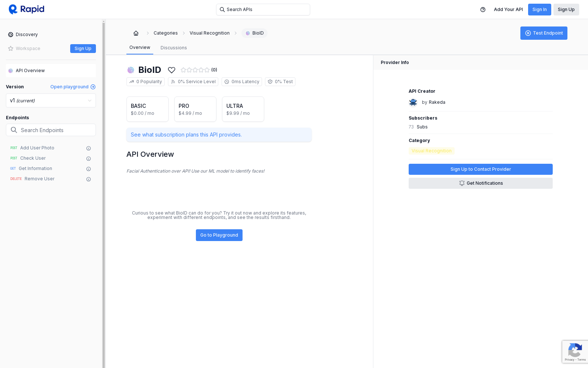Select the BASIC plan card
The height and width of the screenshot is (368, 588).
(x=147, y=109)
